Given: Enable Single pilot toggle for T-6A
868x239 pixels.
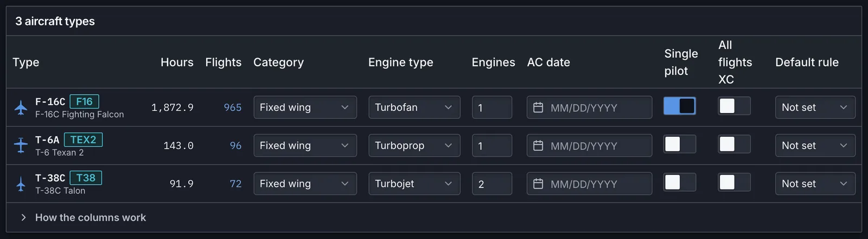Looking at the screenshot, I should point(680,144).
